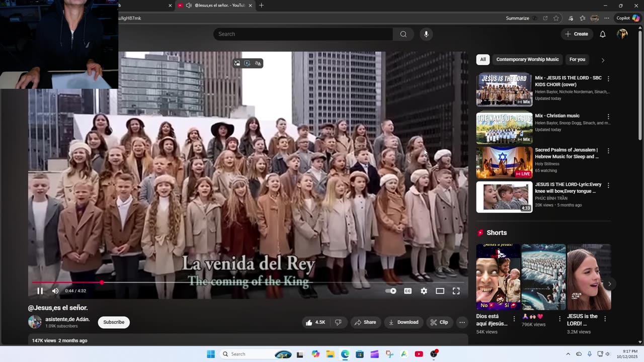The image size is (644, 362).
Task: Open options menu for Mix - Christian music
Action: 608,117
